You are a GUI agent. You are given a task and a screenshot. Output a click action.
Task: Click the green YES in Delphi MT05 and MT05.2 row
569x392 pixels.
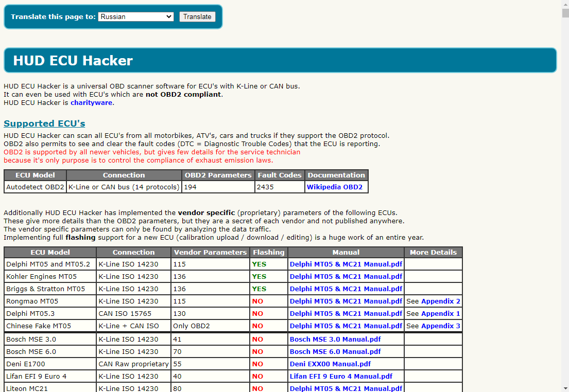259,264
